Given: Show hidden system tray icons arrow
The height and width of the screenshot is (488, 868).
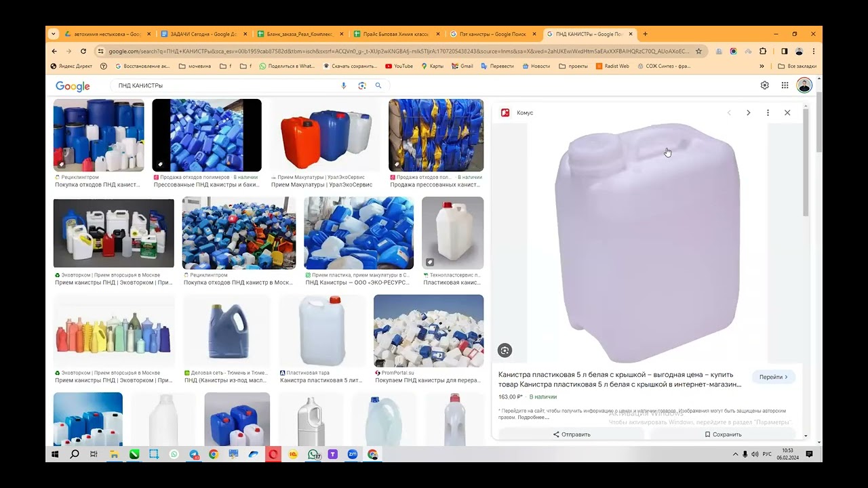Looking at the screenshot, I should (735, 454).
